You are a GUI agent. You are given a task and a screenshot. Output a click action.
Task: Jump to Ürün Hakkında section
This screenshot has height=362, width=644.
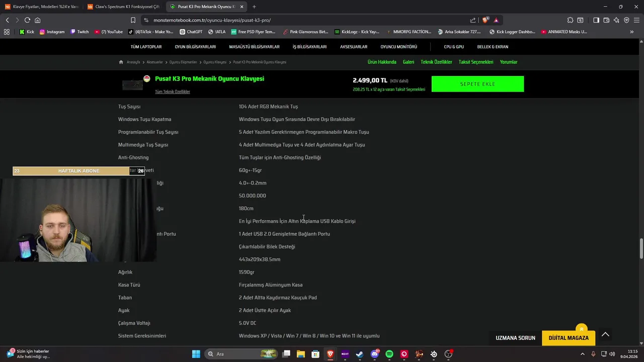point(382,62)
